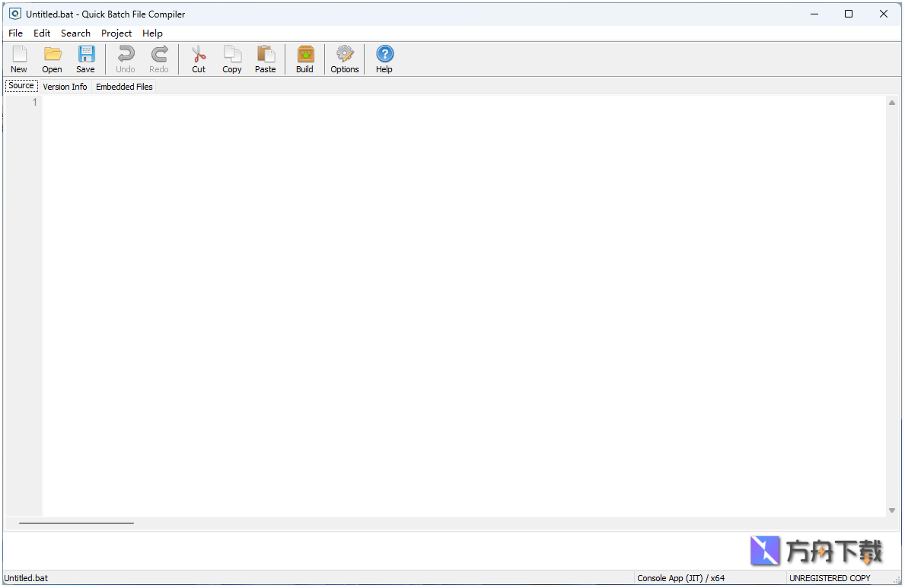Select the Source tab
Image resolution: width=905 pixels, height=588 pixels.
tap(21, 85)
